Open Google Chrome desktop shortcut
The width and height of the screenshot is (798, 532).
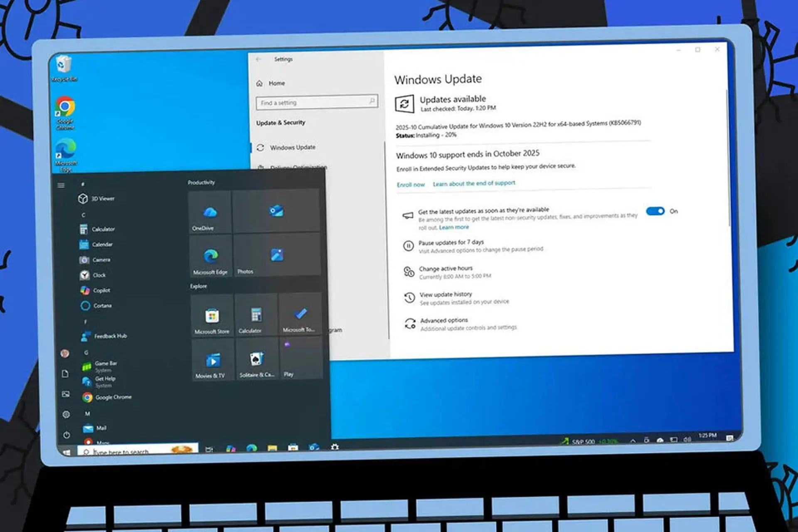65,113
